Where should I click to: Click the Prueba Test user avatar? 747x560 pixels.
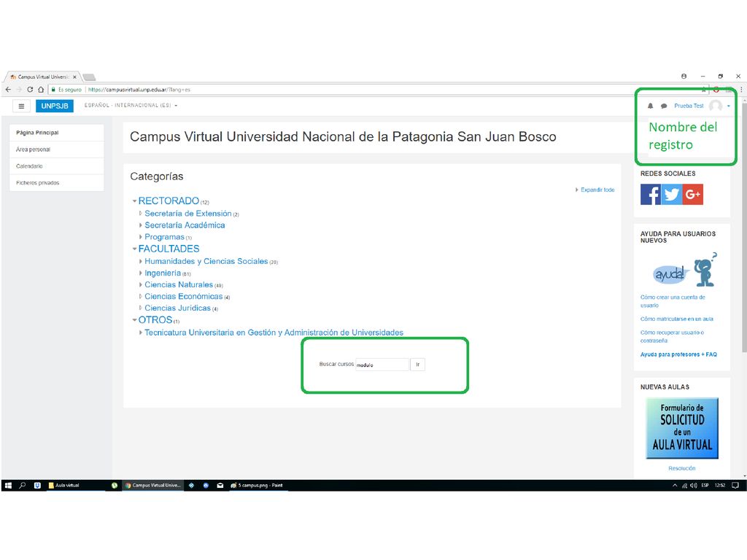click(716, 106)
